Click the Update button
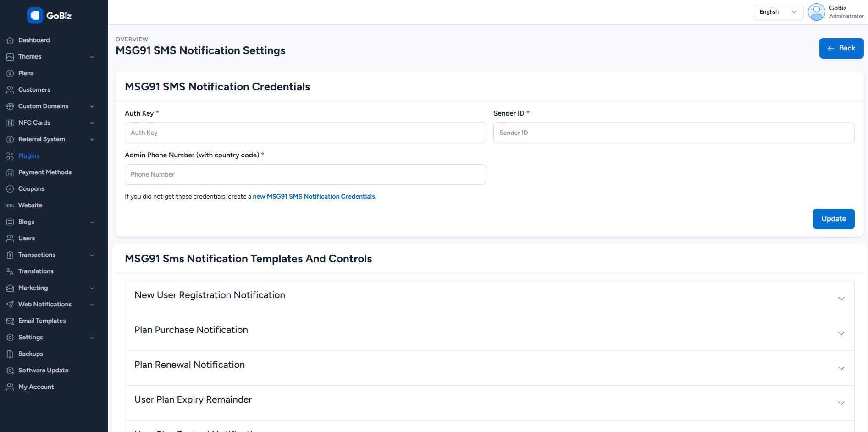Viewport: 868px width, 432px height. point(833,219)
